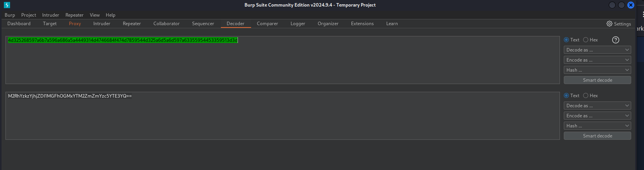Click the blue close window button
Viewport: 644px width, 170px height.
(x=631, y=5)
